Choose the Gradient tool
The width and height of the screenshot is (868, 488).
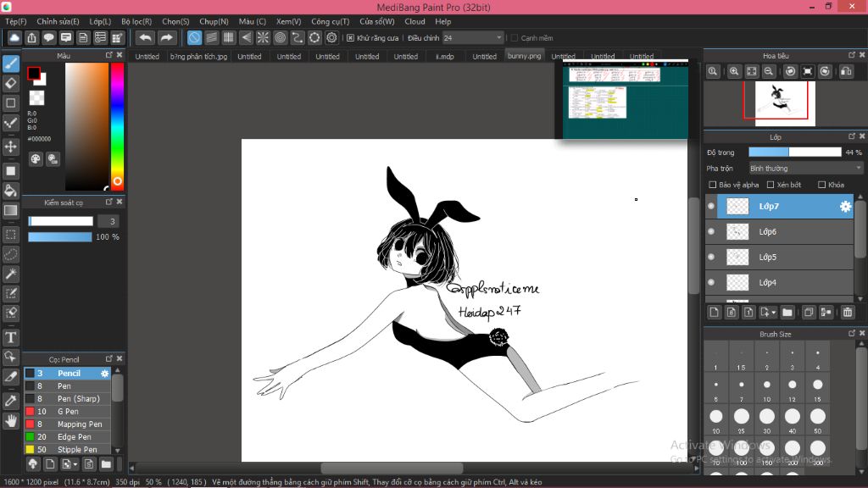pos(10,210)
